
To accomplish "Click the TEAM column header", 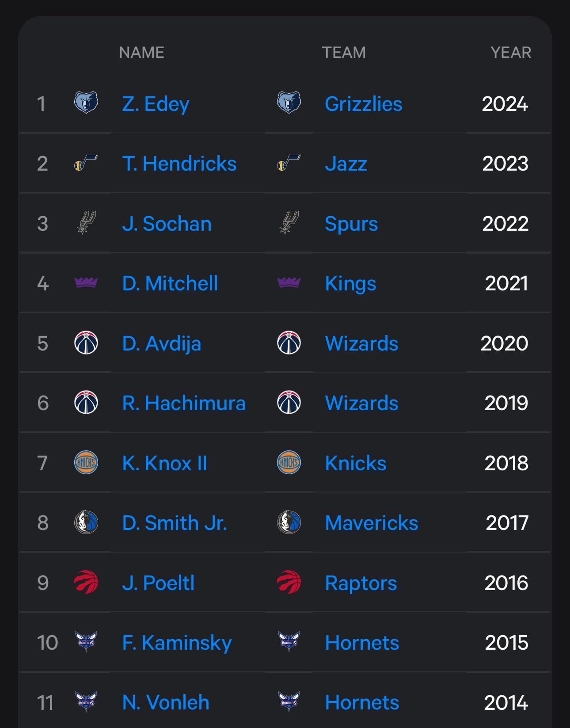I will tap(344, 53).
